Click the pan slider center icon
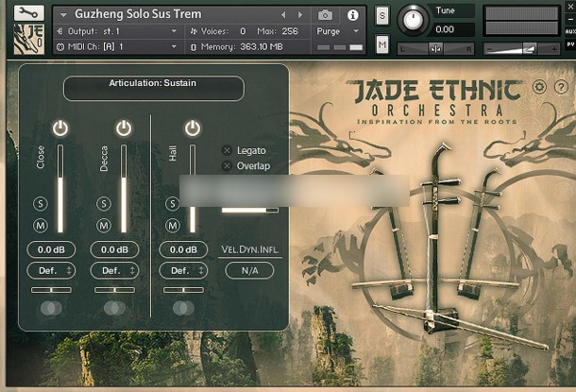Image resolution: width=576 pixels, height=392 pixels. 435,49
